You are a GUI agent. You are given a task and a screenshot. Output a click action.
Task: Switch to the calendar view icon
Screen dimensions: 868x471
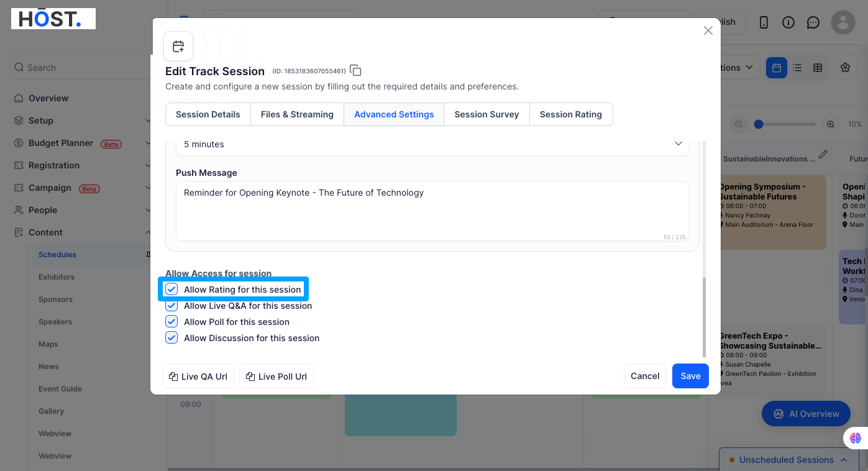pyautogui.click(x=777, y=68)
